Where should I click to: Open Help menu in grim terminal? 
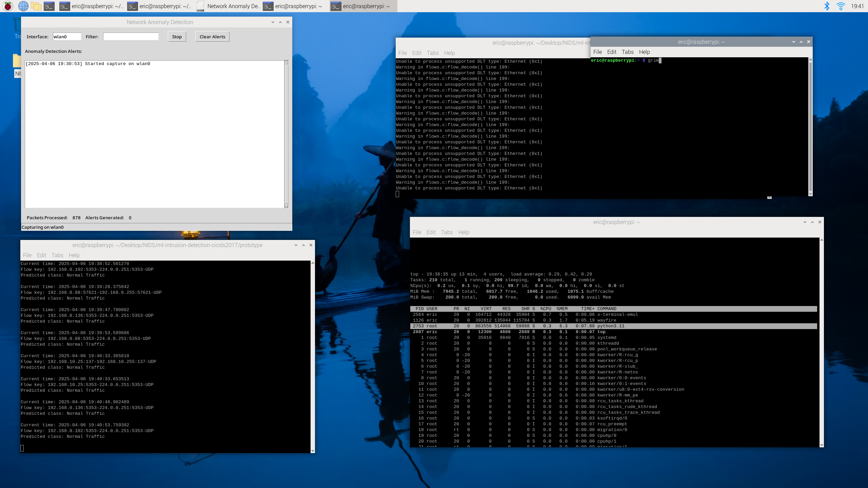[x=644, y=52]
